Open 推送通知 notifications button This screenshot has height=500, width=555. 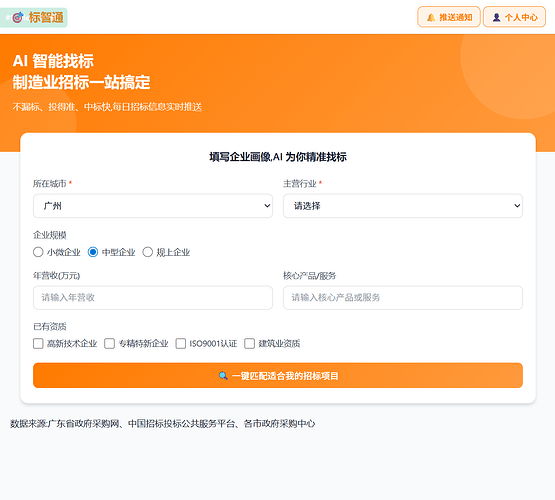[449, 17]
